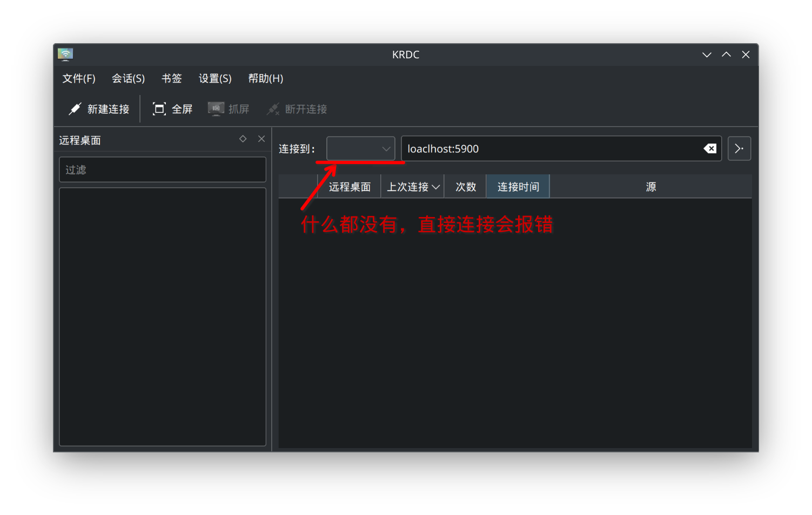Screen dimensions: 812x515
Task: Close the 远程桌面 side panel
Action: (261, 139)
